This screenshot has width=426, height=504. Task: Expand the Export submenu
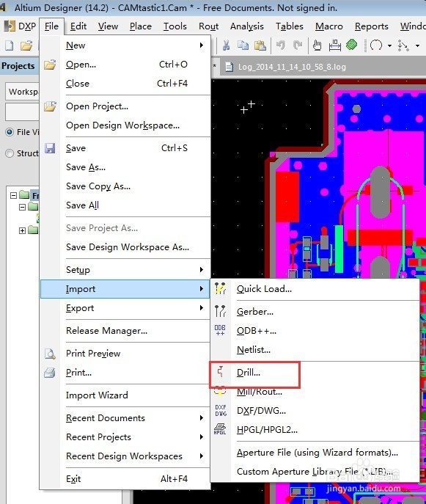pos(125,308)
